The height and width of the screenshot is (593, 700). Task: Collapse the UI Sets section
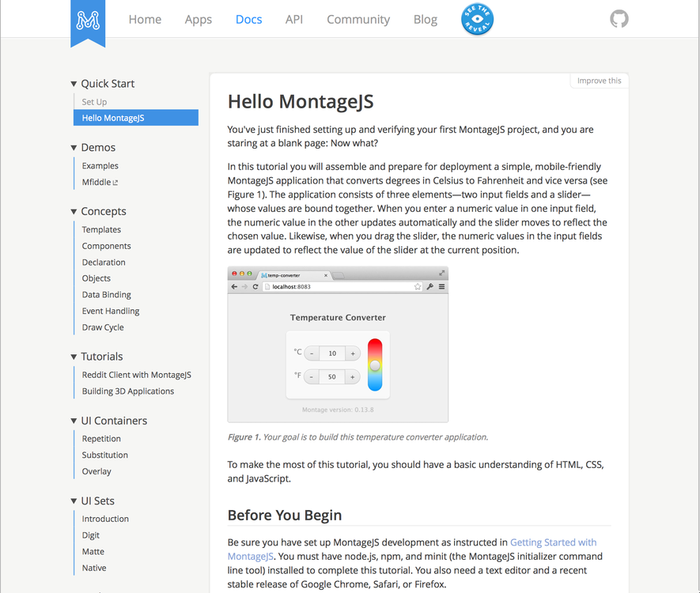pos(73,500)
